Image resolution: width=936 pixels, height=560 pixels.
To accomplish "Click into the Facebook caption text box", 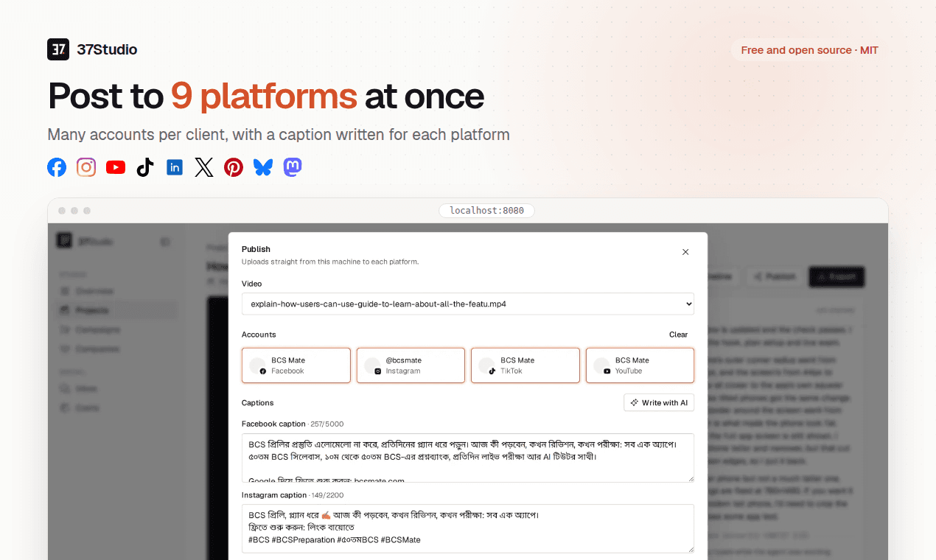I will 468,458.
